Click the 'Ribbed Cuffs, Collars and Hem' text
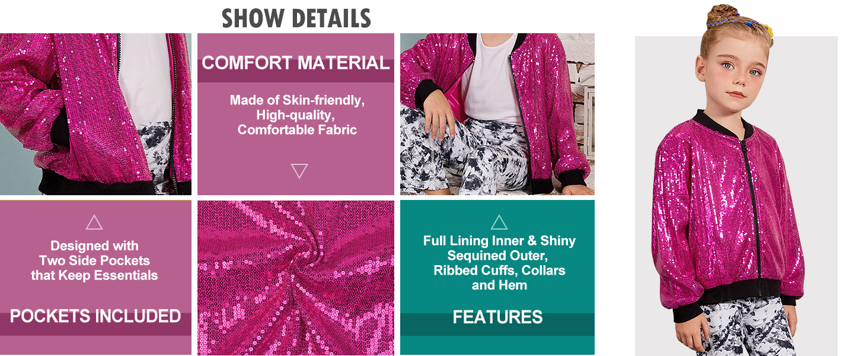Image resolution: width=868 pixels, height=356 pixels. pos(499,278)
